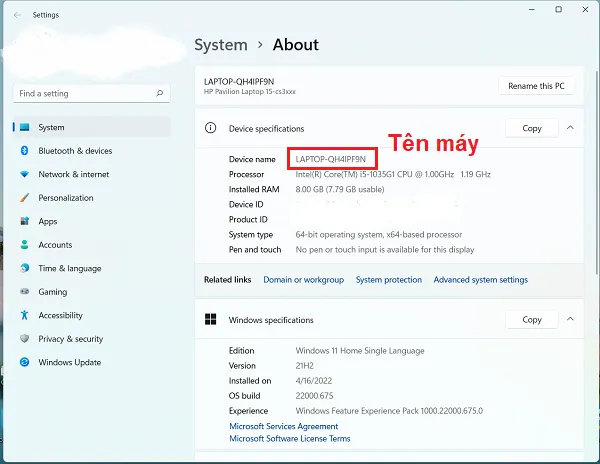Open Advanced system settings link
The image size is (600, 464).
pos(480,280)
